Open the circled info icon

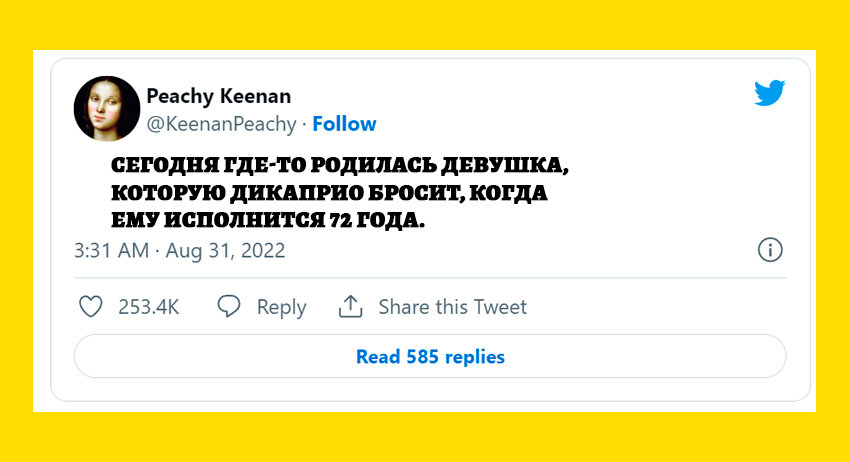770,250
